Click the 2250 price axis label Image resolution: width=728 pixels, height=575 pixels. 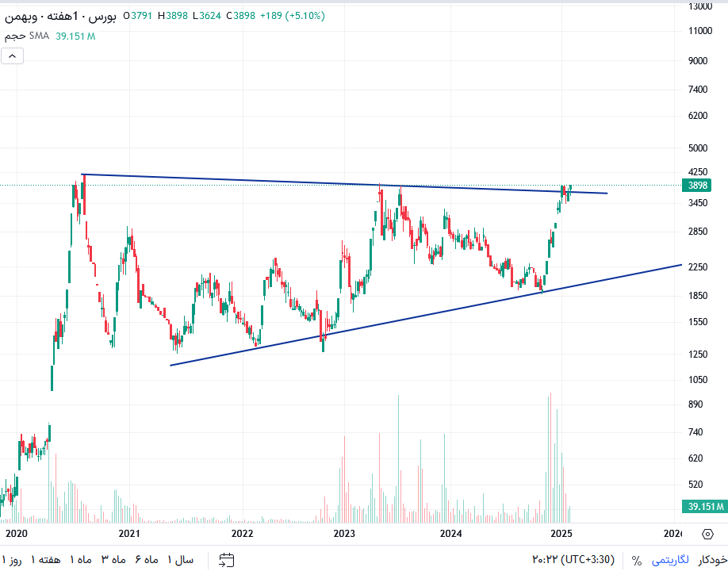(x=698, y=267)
